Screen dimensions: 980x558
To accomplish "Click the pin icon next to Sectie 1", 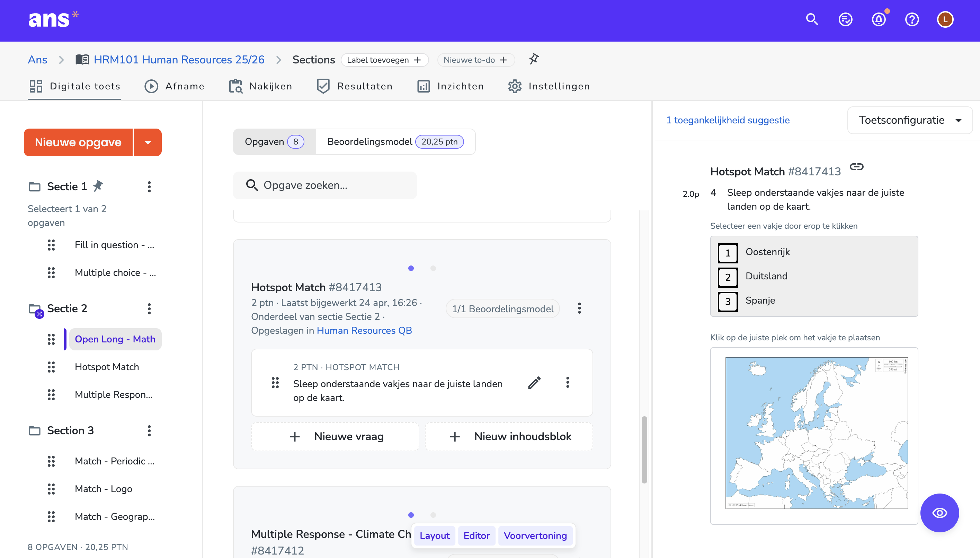I will (x=98, y=186).
